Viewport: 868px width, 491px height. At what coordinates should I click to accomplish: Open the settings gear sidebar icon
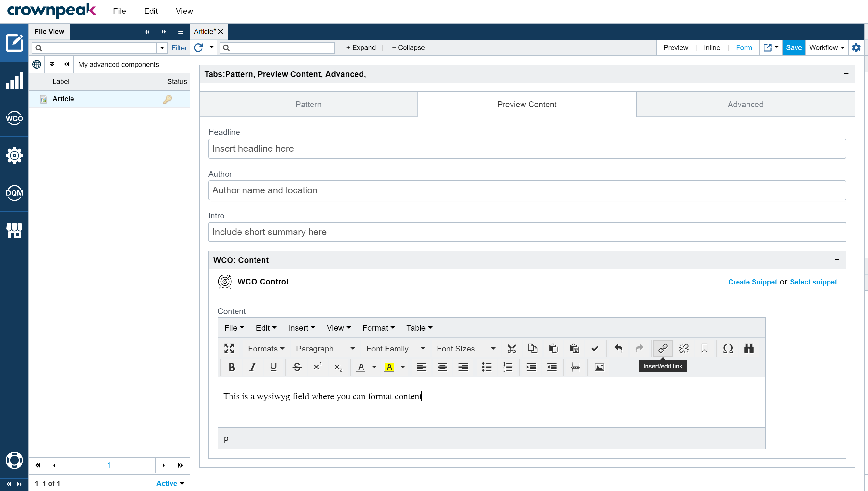pyautogui.click(x=14, y=156)
